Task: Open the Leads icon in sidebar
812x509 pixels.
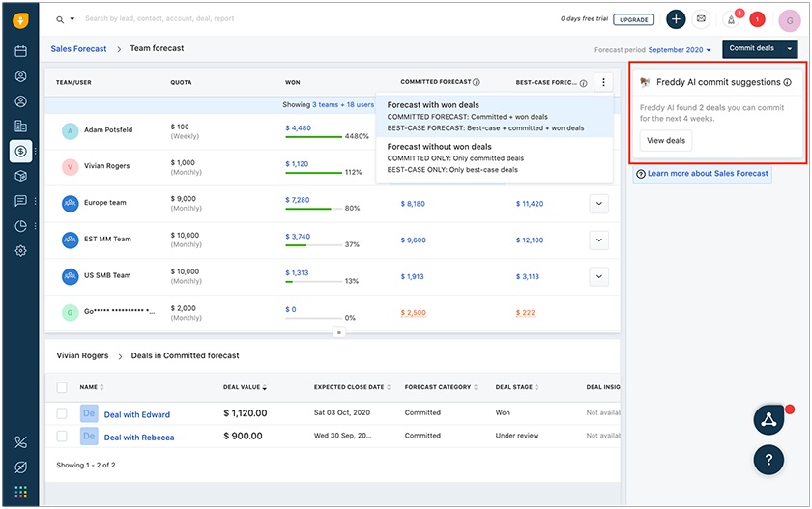Action: pos(20,76)
